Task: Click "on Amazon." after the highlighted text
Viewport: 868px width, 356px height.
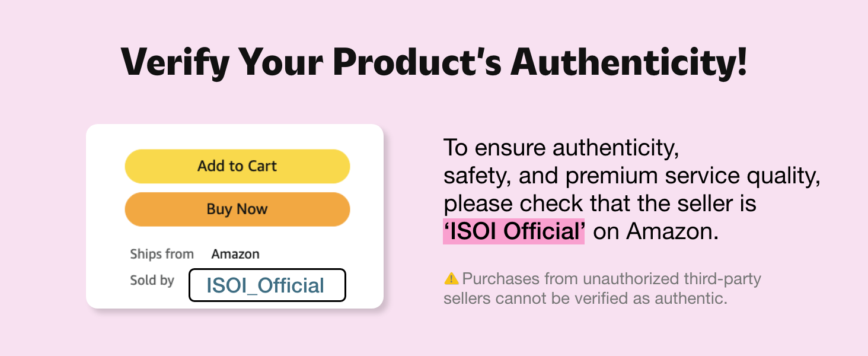Action: (x=656, y=231)
